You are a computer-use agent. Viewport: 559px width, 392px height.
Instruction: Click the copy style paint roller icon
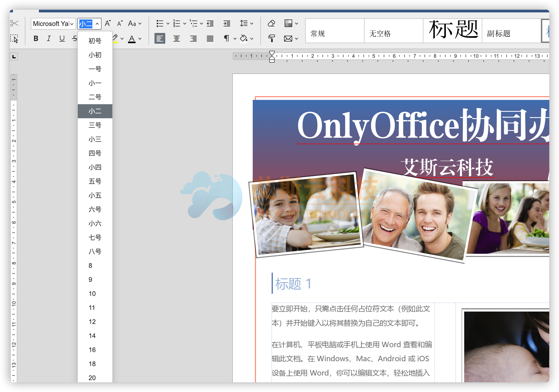(x=271, y=38)
